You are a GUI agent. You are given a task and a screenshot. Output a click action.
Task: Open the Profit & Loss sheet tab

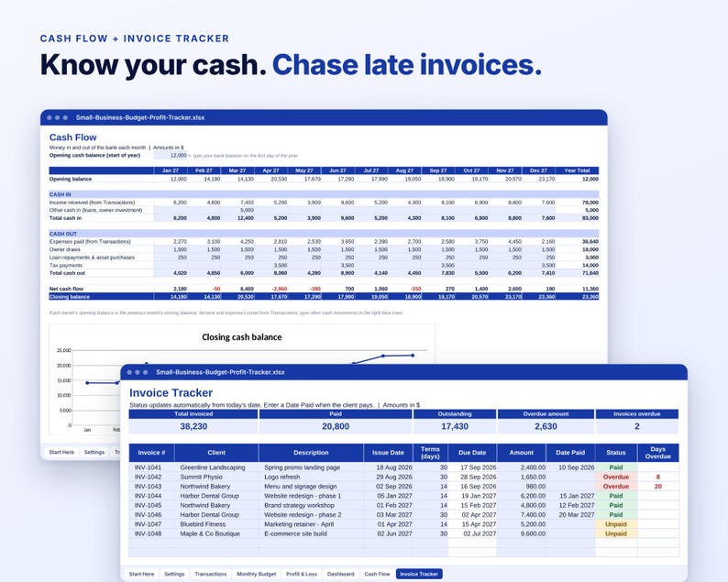tap(302, 574)
